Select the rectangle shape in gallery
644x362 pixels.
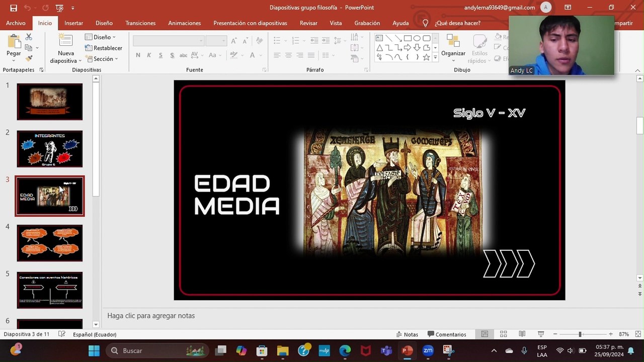408,38
